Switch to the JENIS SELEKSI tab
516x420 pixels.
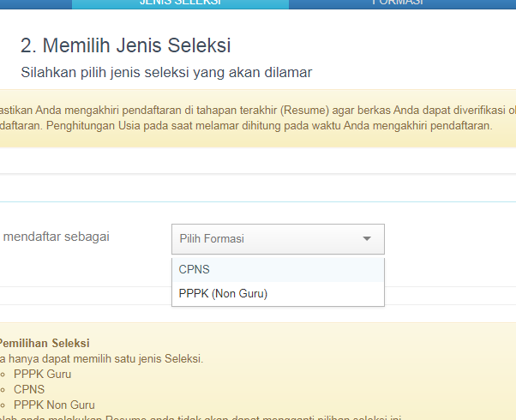(180, 3)
